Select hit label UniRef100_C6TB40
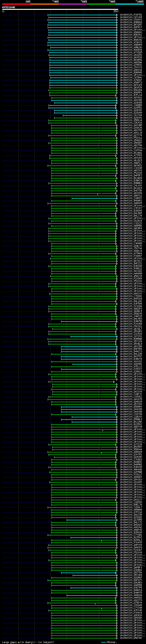 [x=131, y=77]
